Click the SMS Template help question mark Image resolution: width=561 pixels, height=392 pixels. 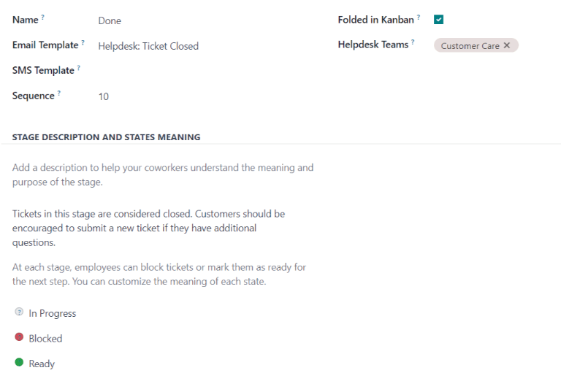coord(79,68)
